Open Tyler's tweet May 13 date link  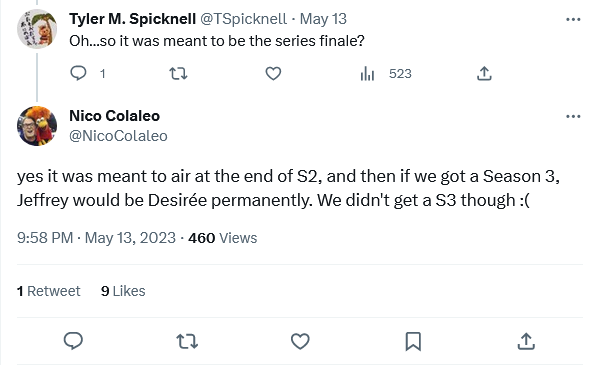point(323,19)
